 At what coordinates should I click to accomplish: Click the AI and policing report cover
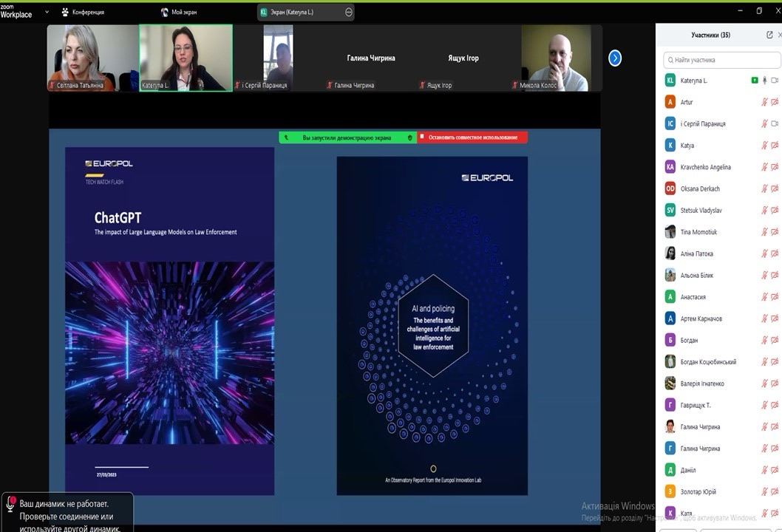pyautogui.click(x=432, y=326)
